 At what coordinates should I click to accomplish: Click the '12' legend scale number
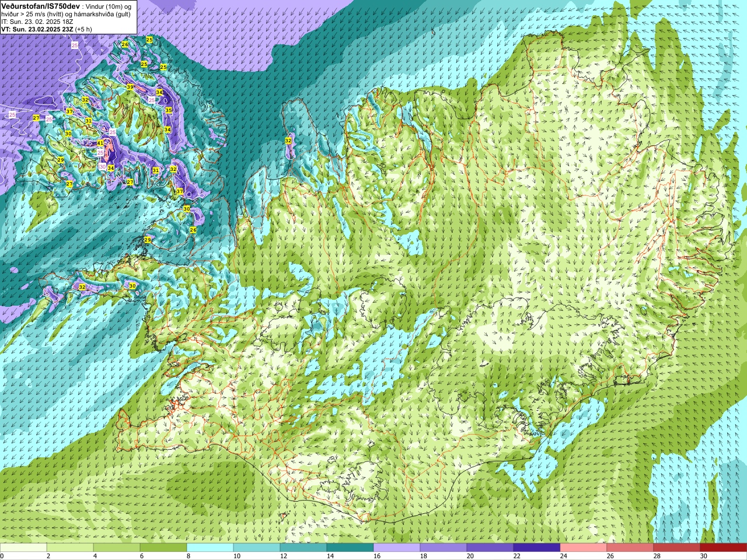[x=284, y=556]
